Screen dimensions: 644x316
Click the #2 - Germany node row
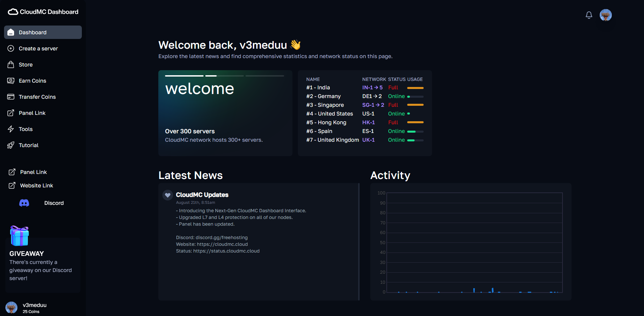tap(323, 96)
